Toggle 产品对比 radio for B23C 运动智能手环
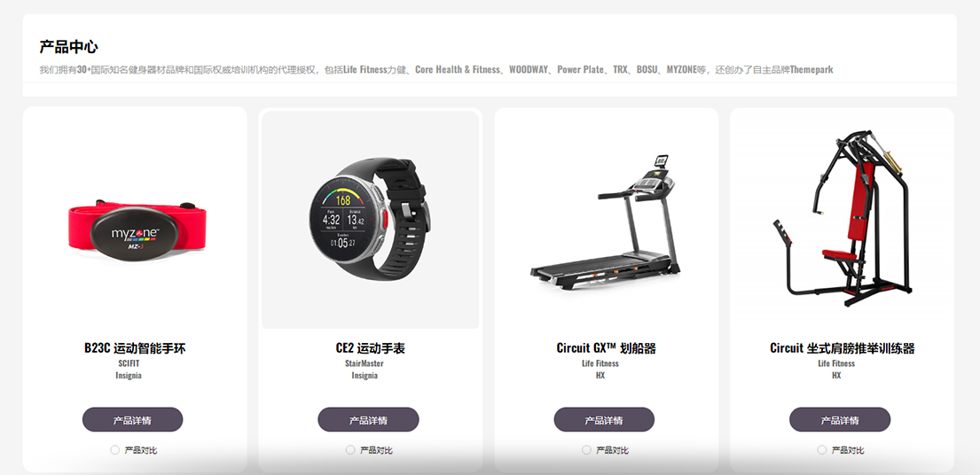Screen dimensions: 980x475 click(114, 450)
